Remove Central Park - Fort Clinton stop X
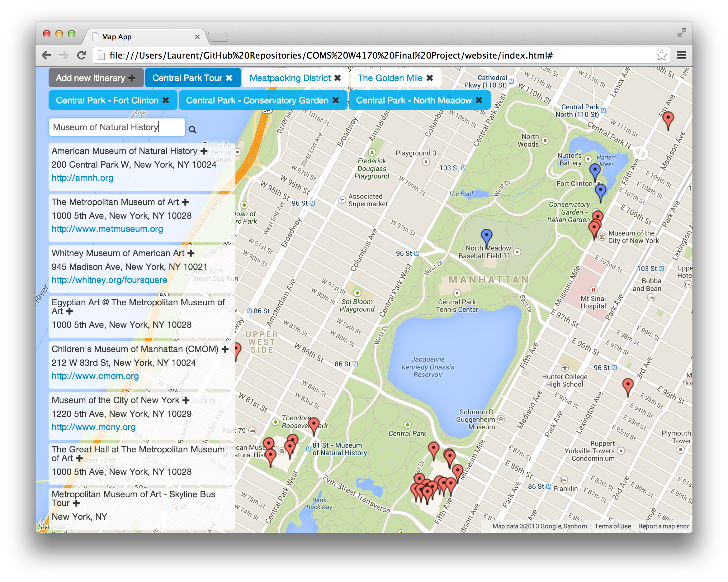This screenshot has width=728, height=582. click(x=165, y=100)
